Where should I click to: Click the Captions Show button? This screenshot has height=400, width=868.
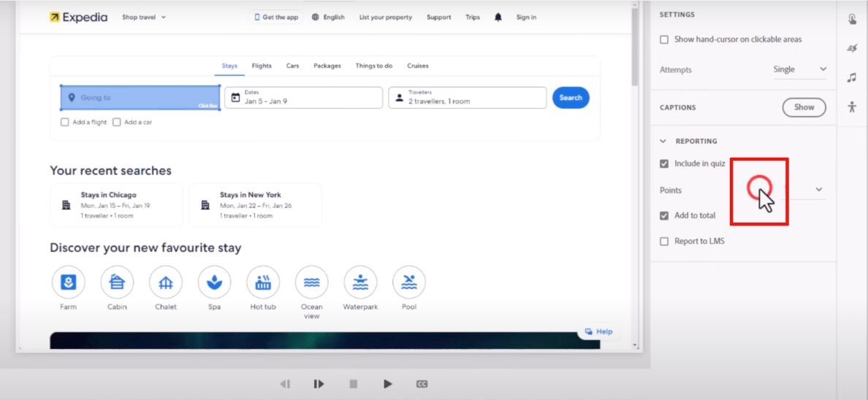[x=804, y=107]
